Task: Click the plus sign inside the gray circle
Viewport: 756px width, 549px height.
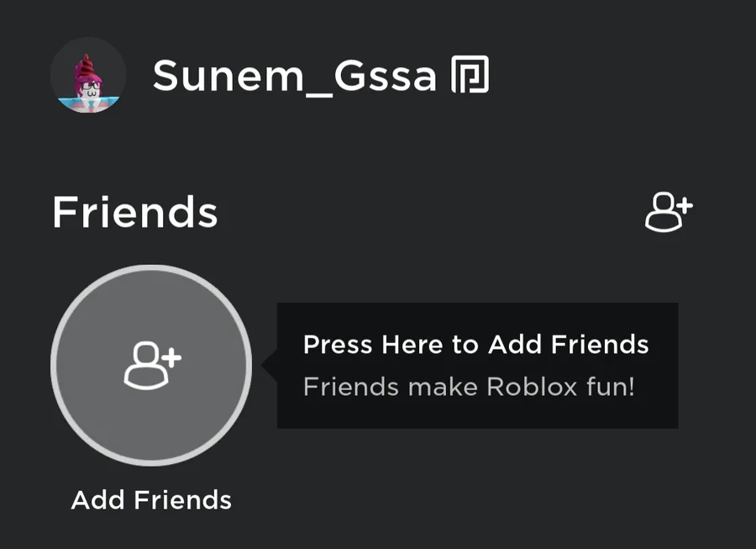Action: point(172,358)
